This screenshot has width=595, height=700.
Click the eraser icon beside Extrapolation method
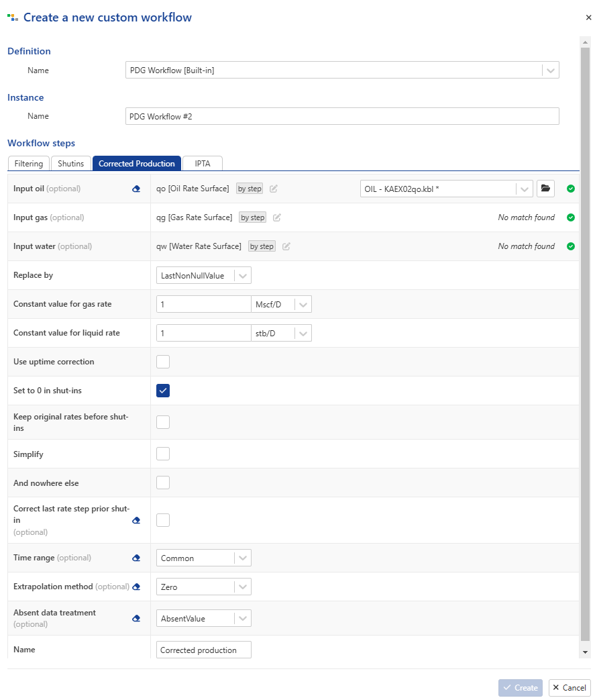[x=136, y=587]
